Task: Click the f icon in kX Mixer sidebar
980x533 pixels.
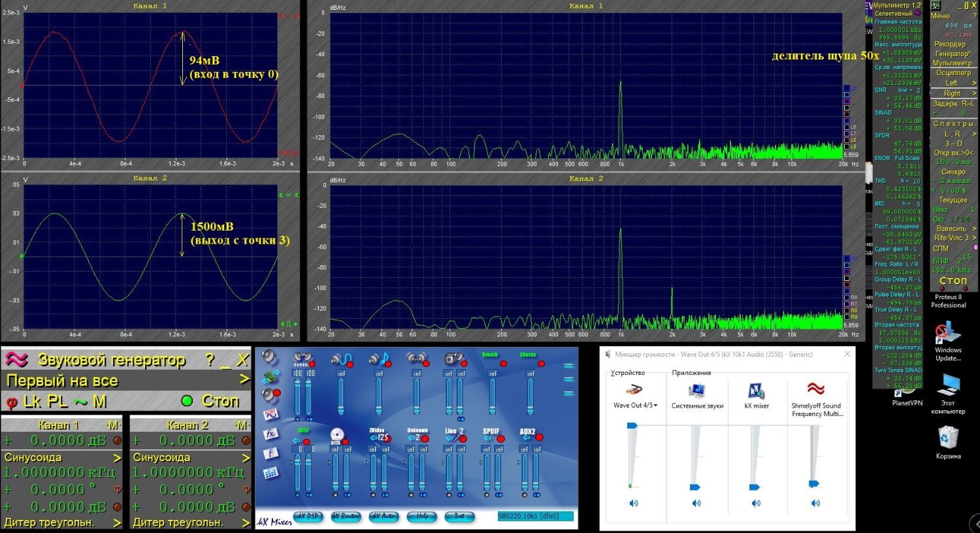Action: tap(270, 453)
